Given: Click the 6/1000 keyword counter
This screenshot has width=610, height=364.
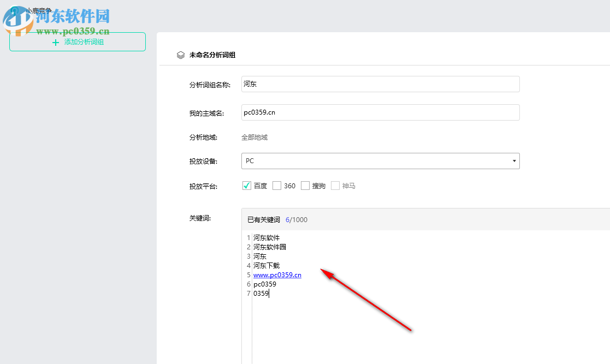Looking at the screenshot, I should [x=297, y=219].
